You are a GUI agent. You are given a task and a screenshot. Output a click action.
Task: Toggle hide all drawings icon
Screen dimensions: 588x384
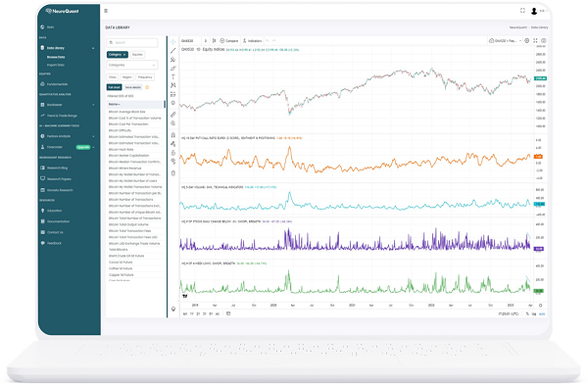click(x=173, y=162)
